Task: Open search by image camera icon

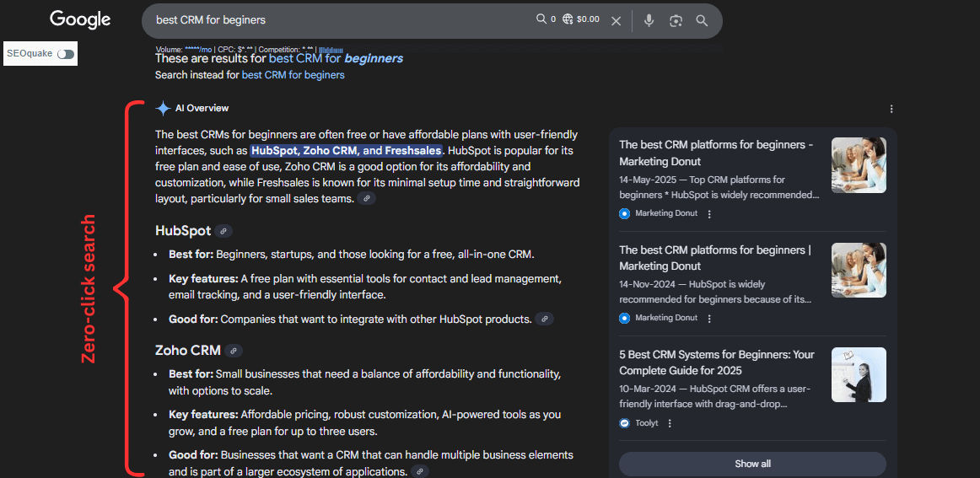Action: (676, 21)
